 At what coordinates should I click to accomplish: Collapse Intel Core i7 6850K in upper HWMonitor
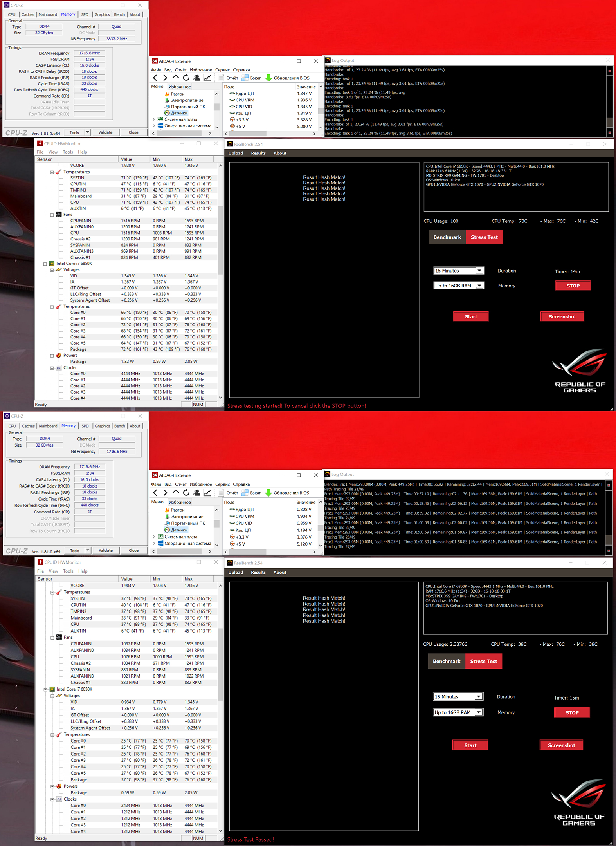click(45, 264)
